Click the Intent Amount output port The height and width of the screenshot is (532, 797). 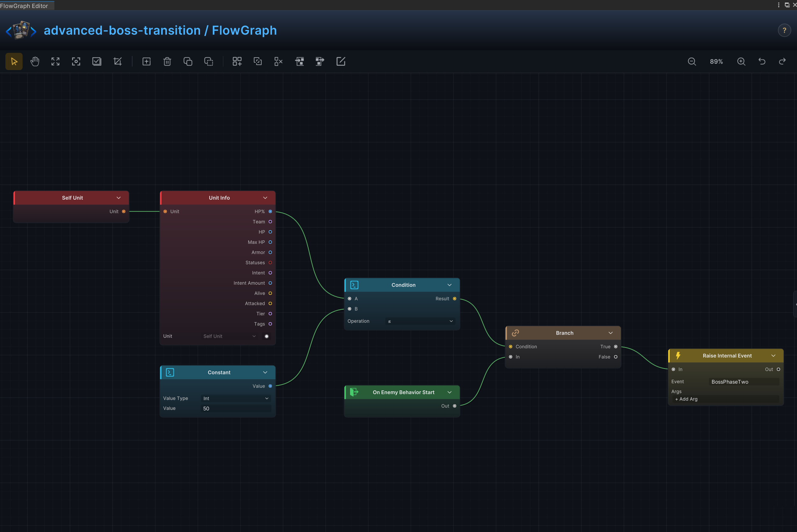click(270, 283)
